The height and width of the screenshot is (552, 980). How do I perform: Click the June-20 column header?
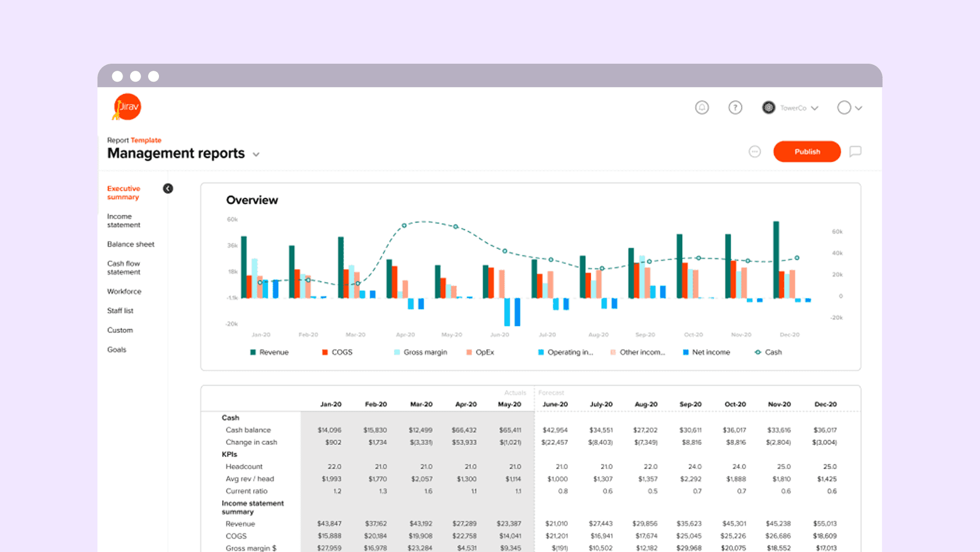coord(555,404)
